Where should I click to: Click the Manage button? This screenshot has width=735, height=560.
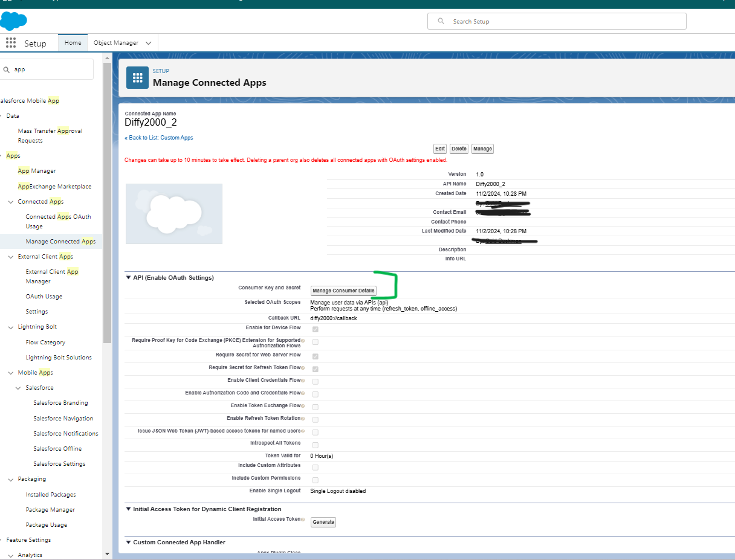coord(482,149)
